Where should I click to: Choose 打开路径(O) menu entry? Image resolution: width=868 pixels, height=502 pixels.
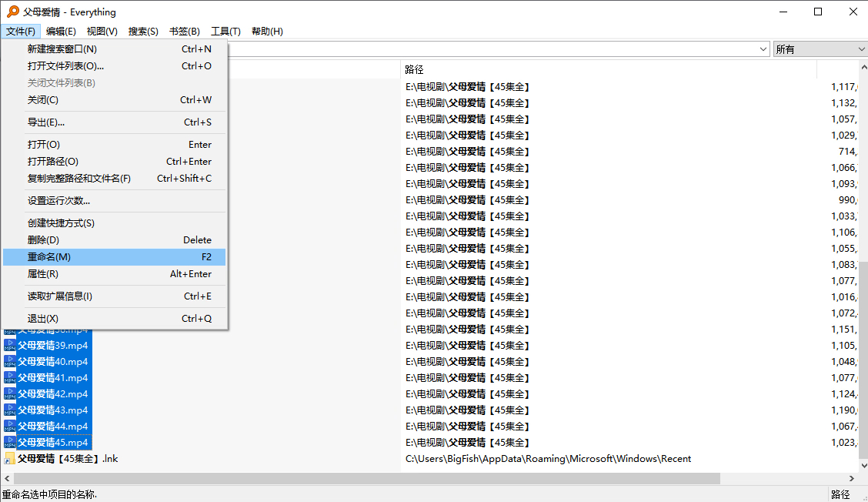click(114, 161)
